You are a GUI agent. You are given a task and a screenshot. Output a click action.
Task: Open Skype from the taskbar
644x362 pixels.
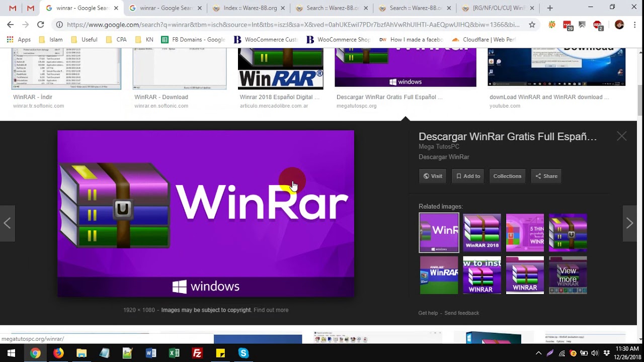[244, 353]
